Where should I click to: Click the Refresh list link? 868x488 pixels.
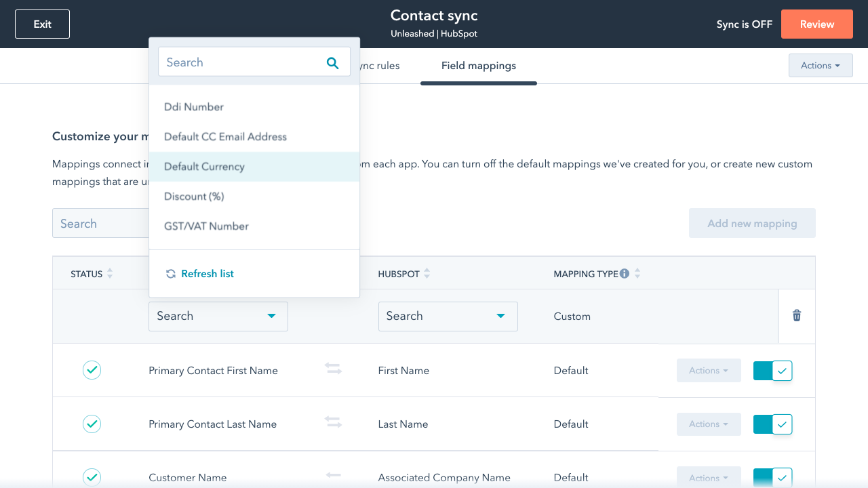[x=207, y=274]
